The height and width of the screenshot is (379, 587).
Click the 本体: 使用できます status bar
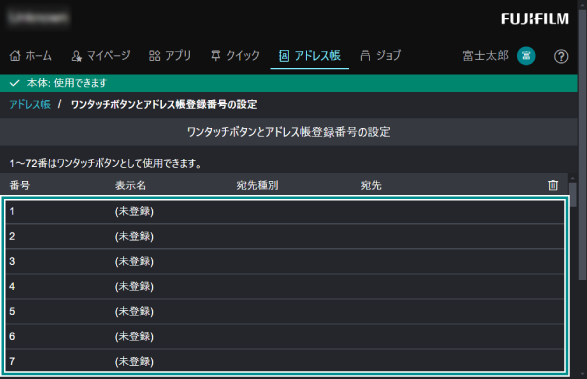(289, 83)
